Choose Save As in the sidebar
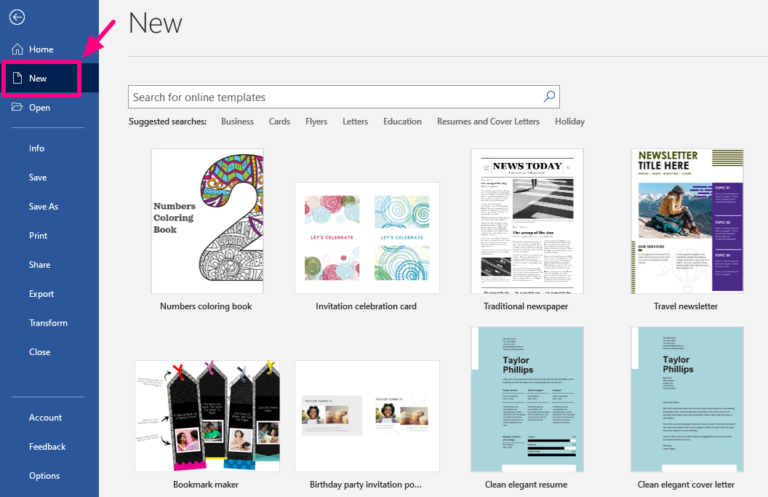 (43, 207)
